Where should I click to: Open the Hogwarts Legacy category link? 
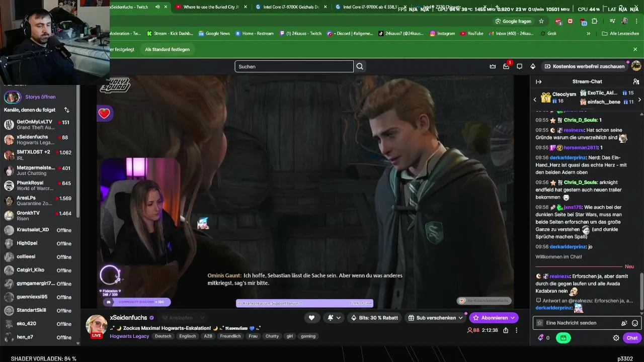(x=129, y=336)
